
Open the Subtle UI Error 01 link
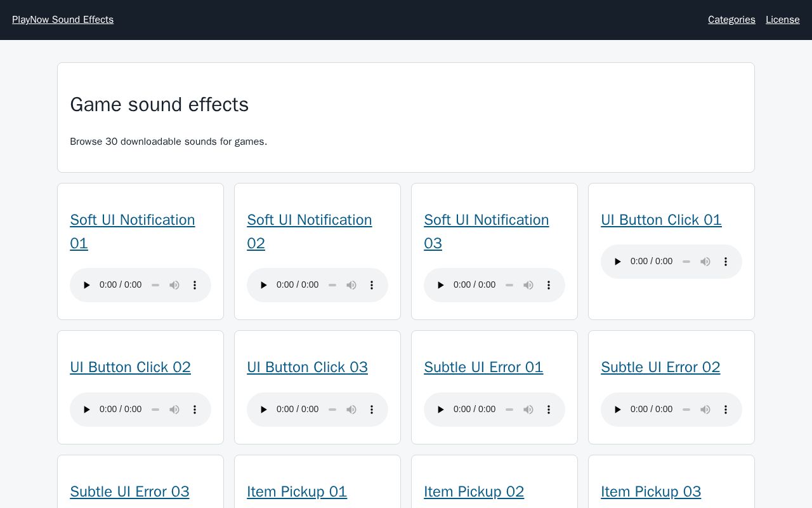pyautogui.click(x=483, y=367)
